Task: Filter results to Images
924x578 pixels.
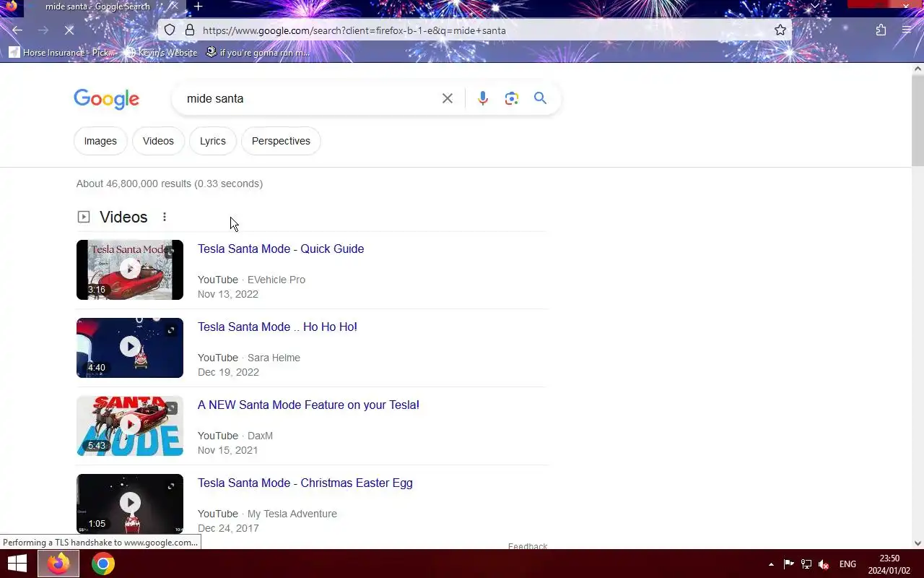Action: [100, 141]
